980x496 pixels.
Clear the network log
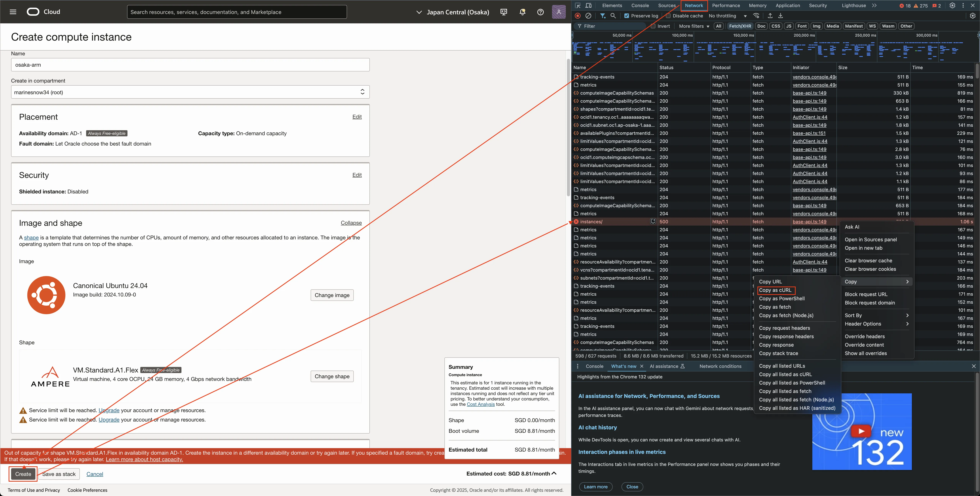(588, 16)
